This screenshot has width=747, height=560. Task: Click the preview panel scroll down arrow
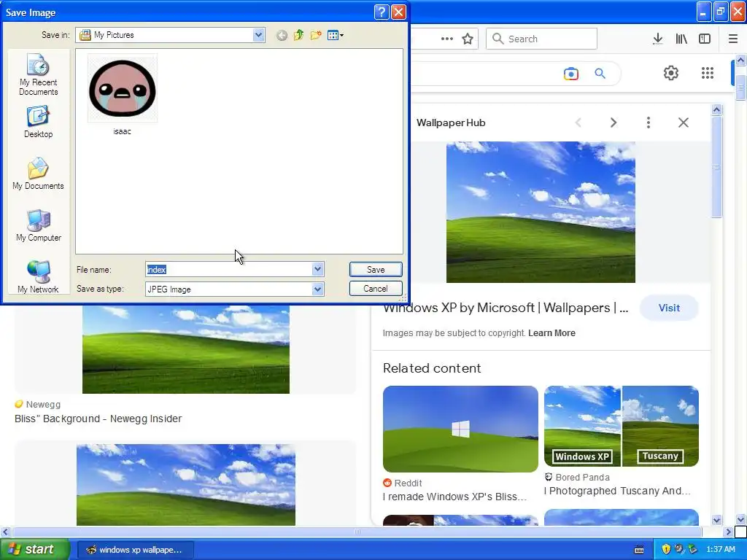(x=716, y=520)
